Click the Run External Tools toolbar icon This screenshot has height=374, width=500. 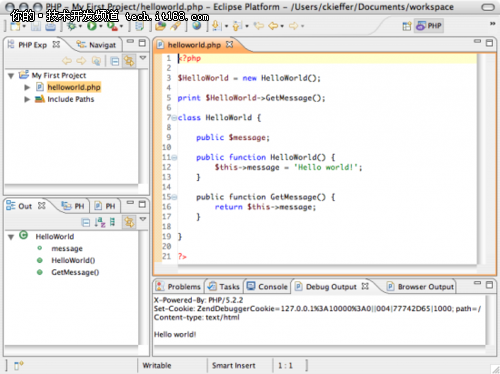[112, 26]
